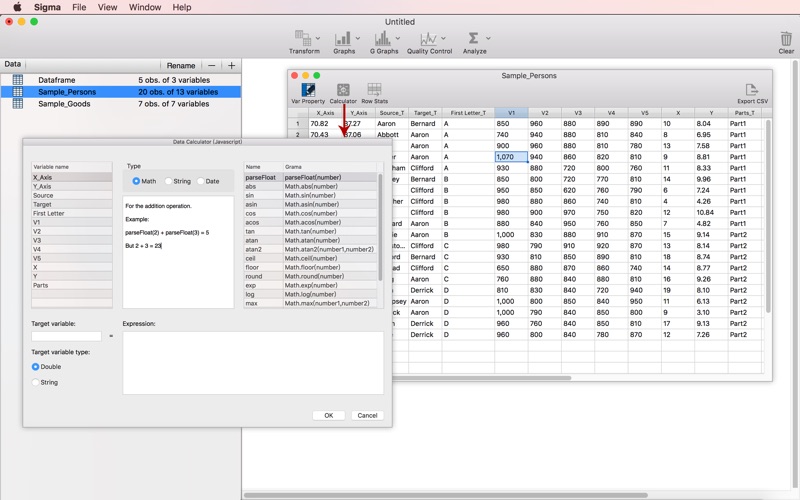Click the Dataframe table icon
Image resolution: width=800 pixels, height=500 pixels.
(x=18, y=80)
